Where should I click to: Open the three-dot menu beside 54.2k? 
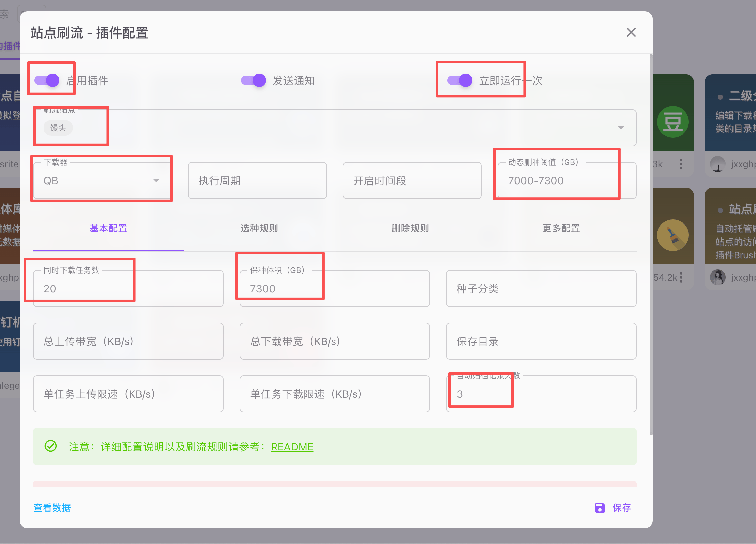coord(681,277)
